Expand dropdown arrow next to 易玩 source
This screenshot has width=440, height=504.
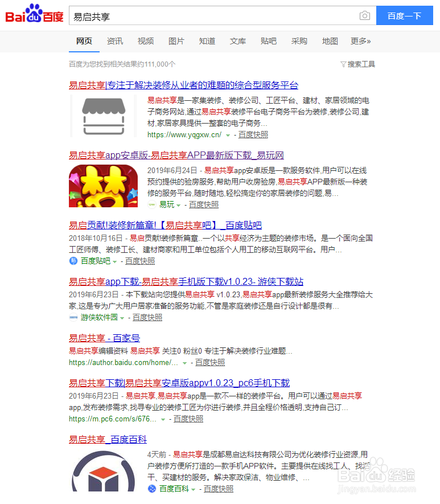(179, 206)
